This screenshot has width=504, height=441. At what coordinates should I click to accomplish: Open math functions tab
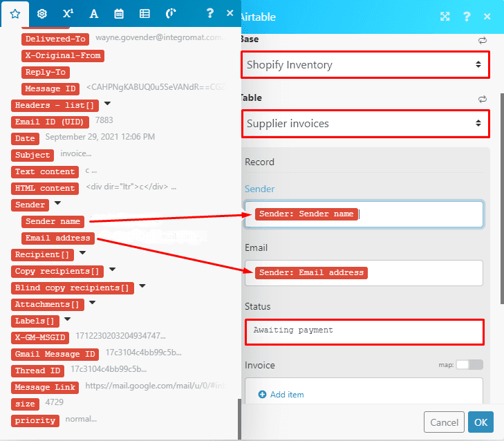[68, 14]
